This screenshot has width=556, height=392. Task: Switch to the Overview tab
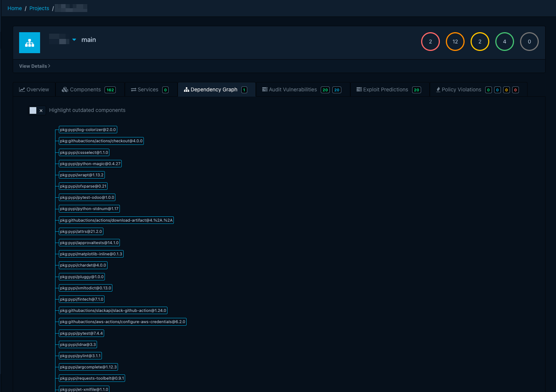click(x=34, y=89)
